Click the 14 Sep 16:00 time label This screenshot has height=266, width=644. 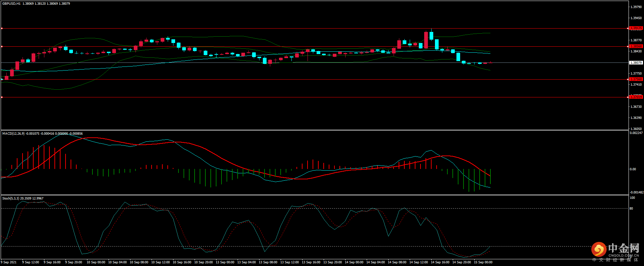440,262
